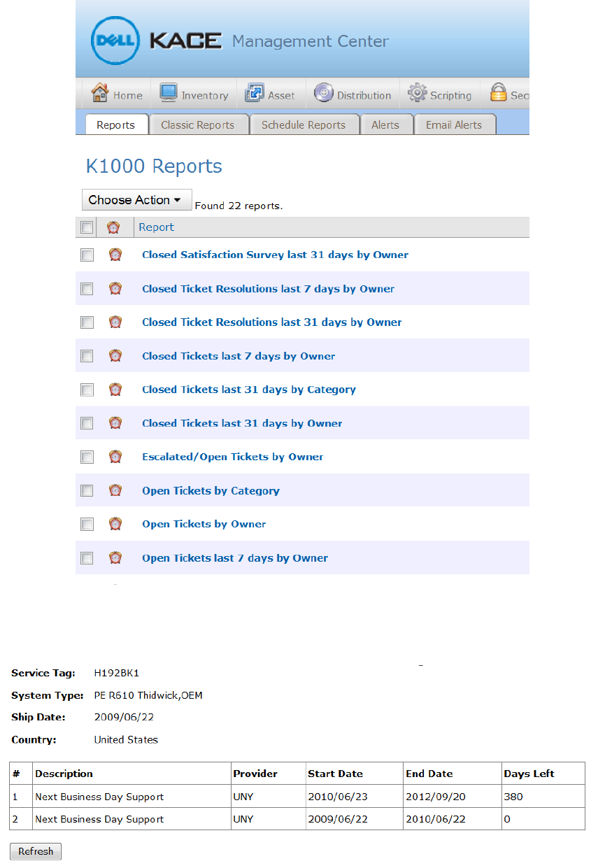Click schedule clock for Closed Ticket Resolutions 31 days
This screenshot has width=605, height=868.
tap(115, 322)
